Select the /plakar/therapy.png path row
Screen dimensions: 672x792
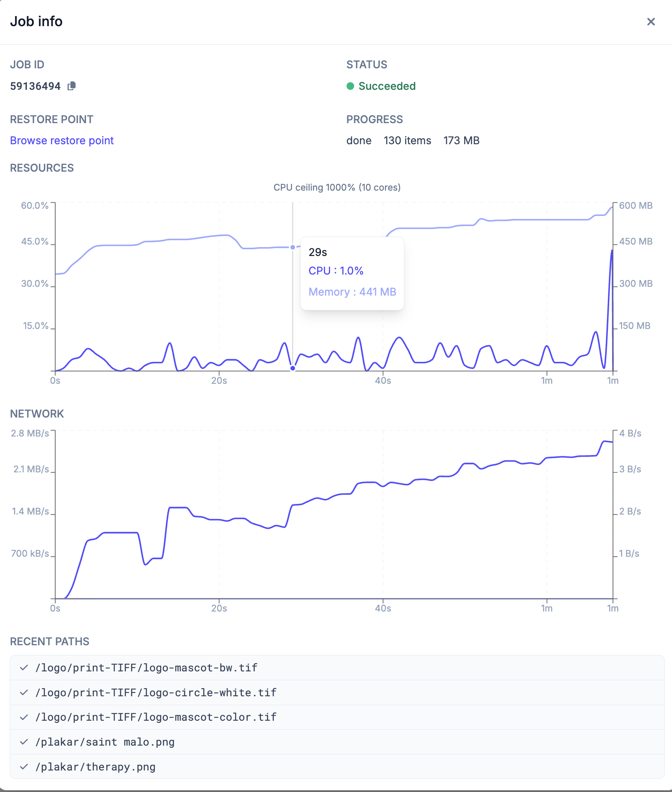point(337,767)
